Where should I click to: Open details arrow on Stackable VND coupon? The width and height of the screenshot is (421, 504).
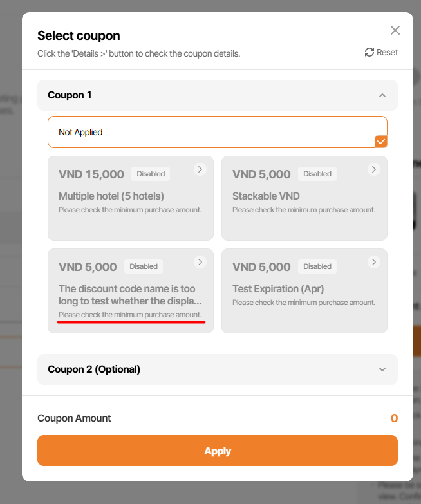pos(374,169)
